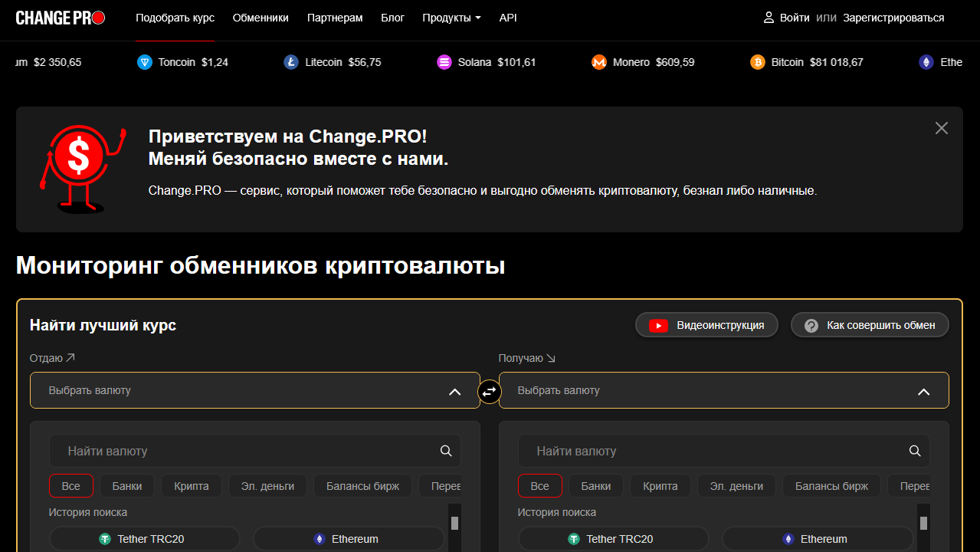Click the Monero ticker icon
Image resolution: width=980 pixels, height=552 pixels.
599,62
